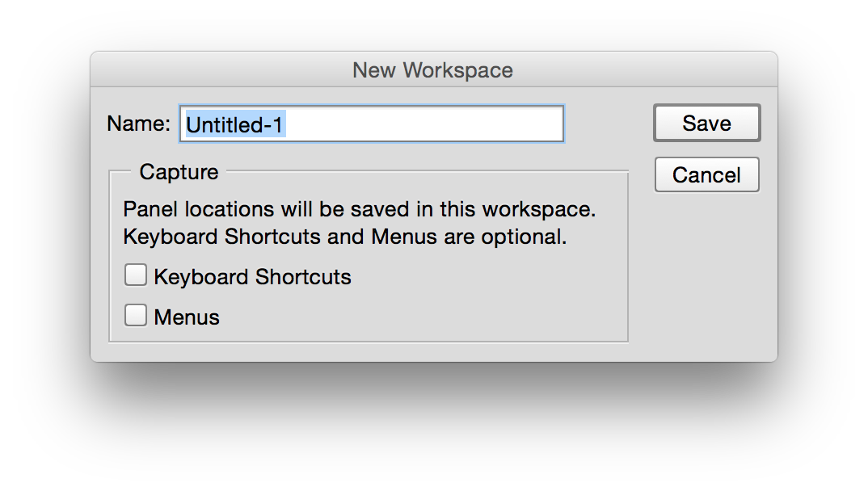Focus the Name text field
Screen dimensions: 868x491
[371, 124]
